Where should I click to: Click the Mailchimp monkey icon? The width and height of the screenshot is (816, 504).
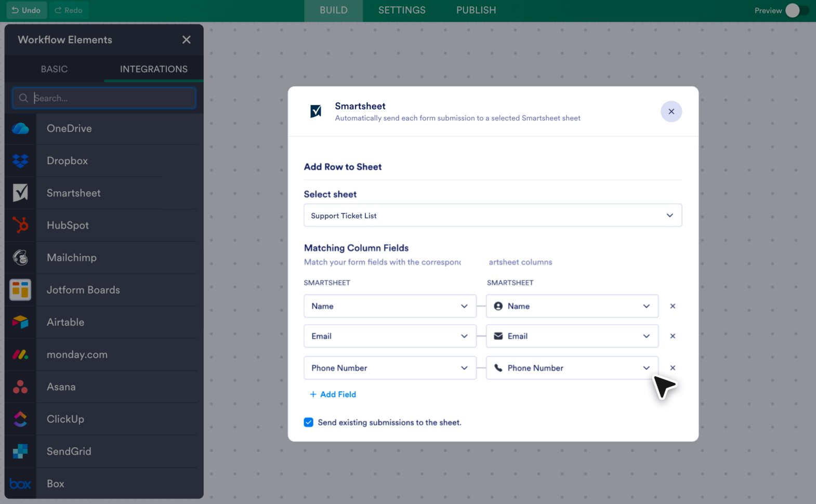tap(20, 257)
